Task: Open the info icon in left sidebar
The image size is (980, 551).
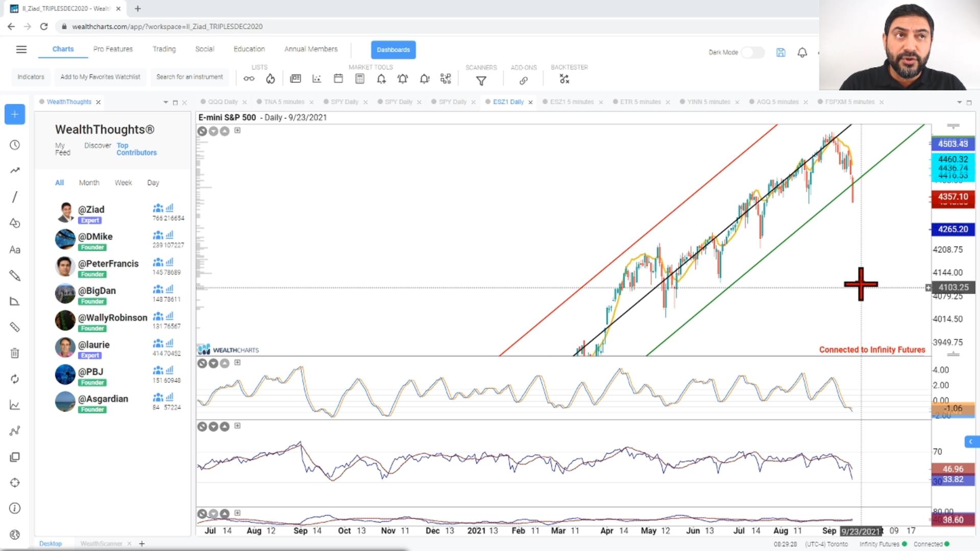Action: (15, 508)
